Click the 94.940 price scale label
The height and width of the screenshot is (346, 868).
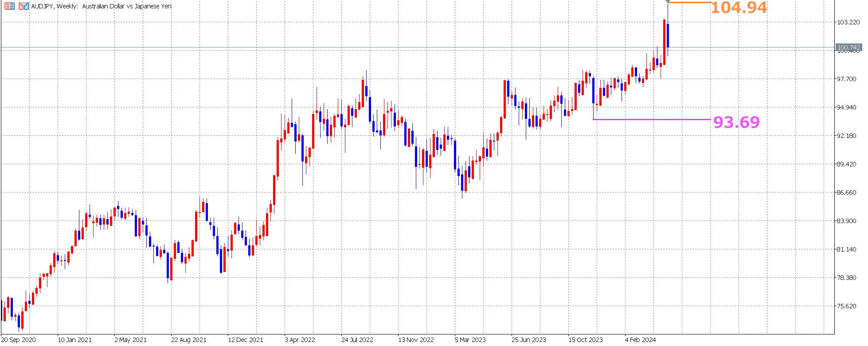click(x=846, y=107)
